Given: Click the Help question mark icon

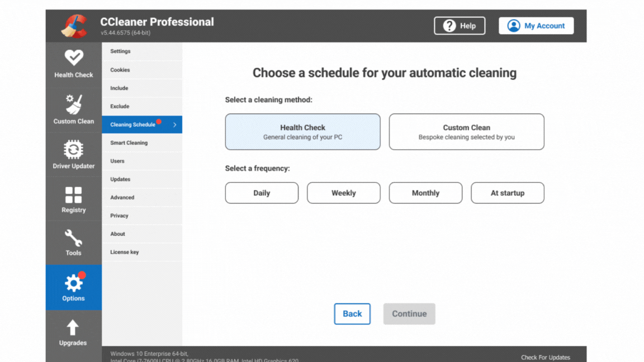Looking at the screenshot, I should [449, 26].
